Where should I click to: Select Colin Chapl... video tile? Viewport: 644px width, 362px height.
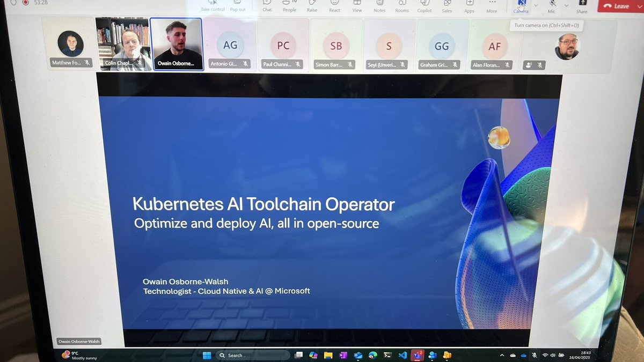122,45
